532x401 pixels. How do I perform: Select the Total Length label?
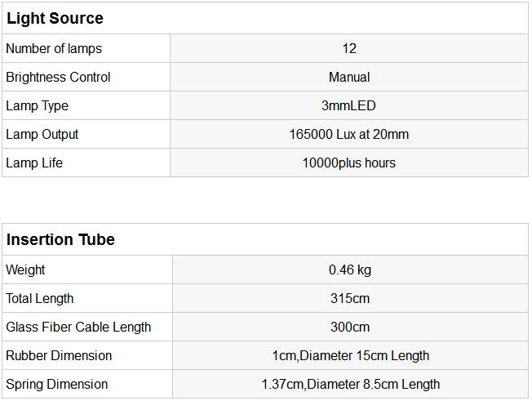coord(40,298)
